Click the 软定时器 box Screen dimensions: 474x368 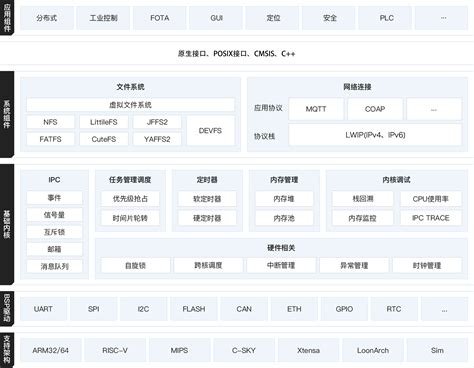(207, 199)
